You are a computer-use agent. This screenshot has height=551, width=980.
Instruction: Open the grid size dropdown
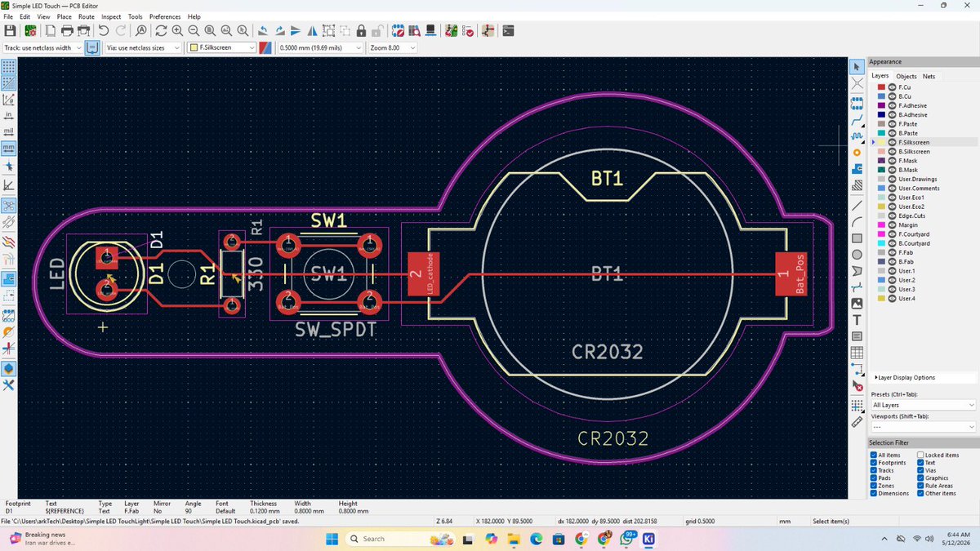(x=320, y=47)
